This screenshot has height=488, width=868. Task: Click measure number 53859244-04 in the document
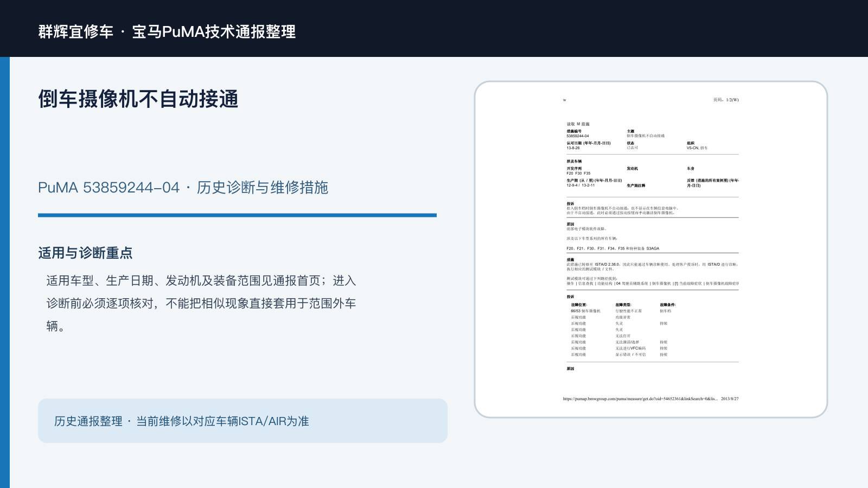pos(578,136)
